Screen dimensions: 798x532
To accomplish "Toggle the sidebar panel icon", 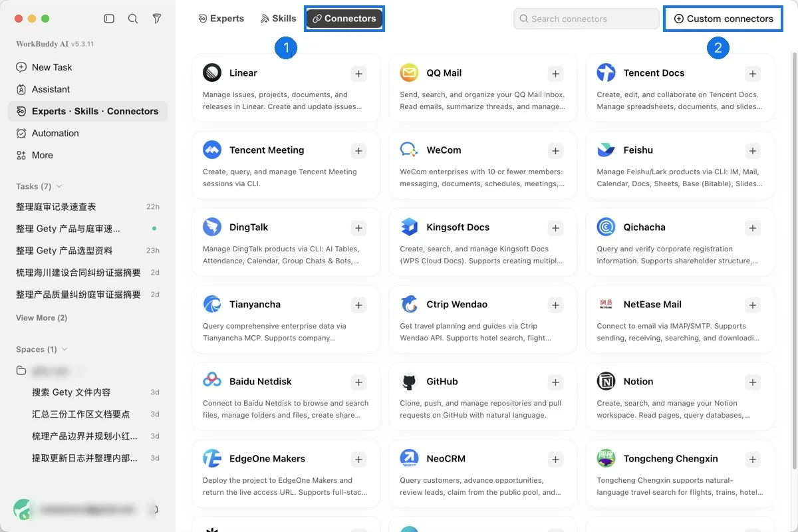I will (x=109, y=19).
